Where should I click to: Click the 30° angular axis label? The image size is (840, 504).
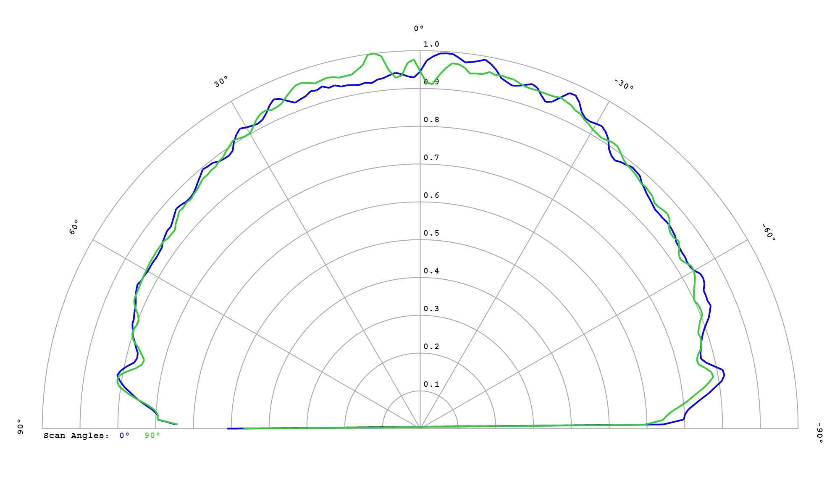221,81
